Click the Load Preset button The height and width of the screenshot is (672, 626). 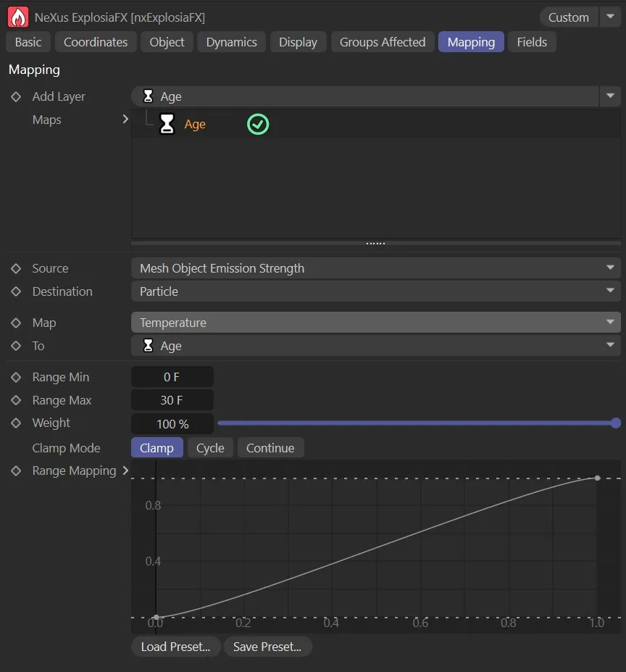tap(175, 646)
